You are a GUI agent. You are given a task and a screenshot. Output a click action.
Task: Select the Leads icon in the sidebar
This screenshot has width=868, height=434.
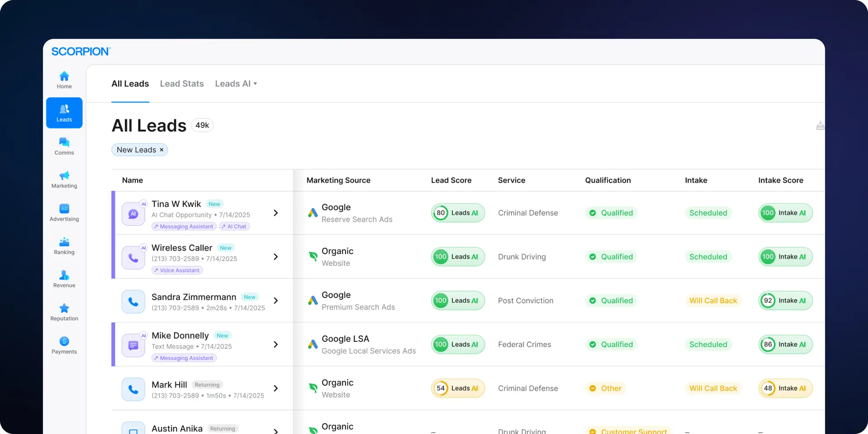pos(64,113)
